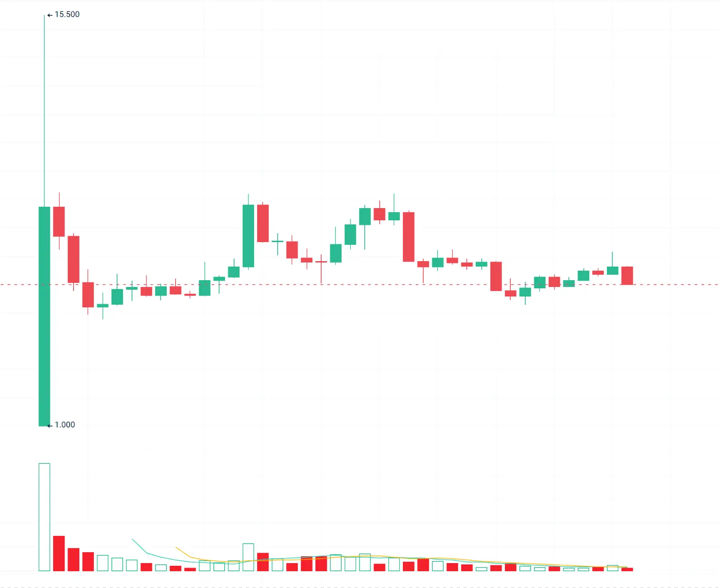Select the last red candle on the right
The image size is (719, 588).
pyautogui.click(x=627, y=276)
